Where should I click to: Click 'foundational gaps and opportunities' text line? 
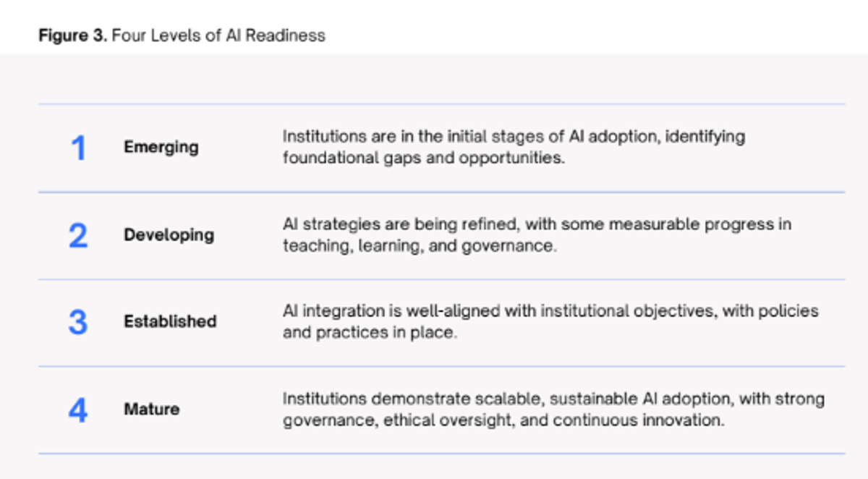423,158
